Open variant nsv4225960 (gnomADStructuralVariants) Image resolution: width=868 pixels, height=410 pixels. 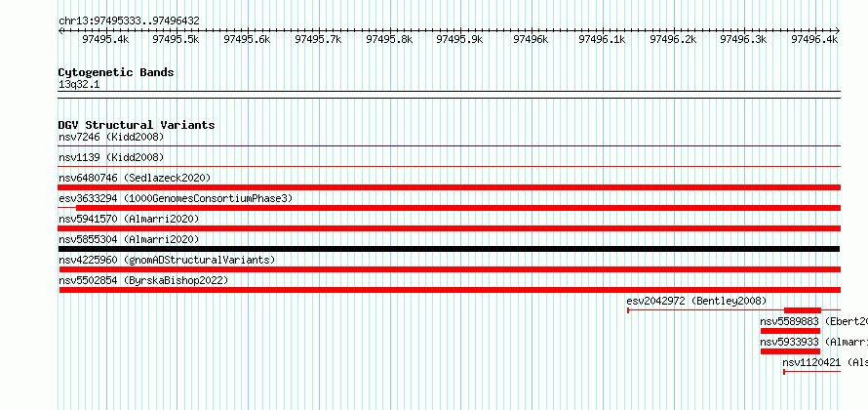[167, 260]
